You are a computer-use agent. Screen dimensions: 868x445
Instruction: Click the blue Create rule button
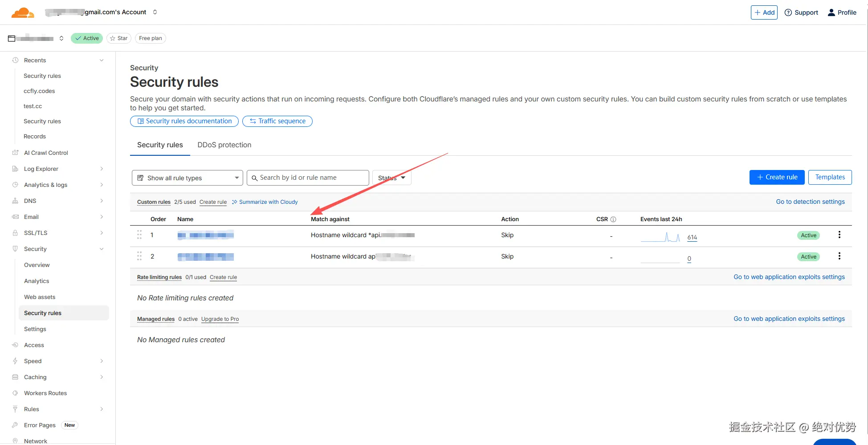pos(777,177)
